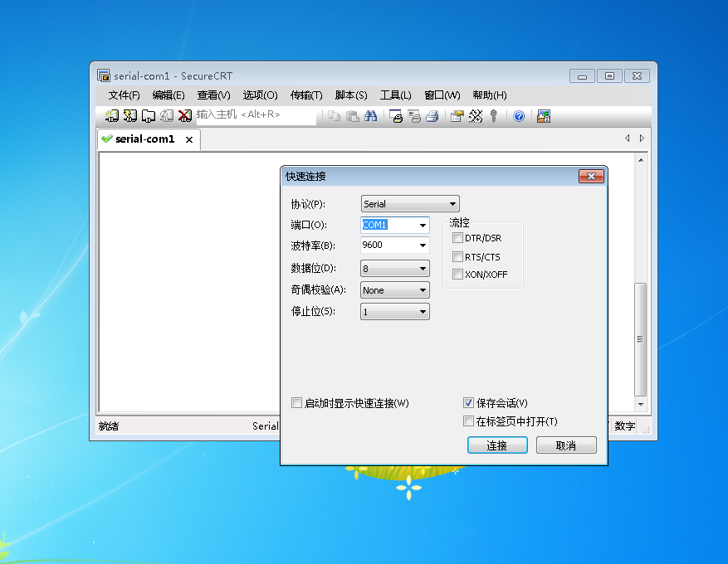The width and height of the screenshot is (728, 564).
Task: Open the 工具(L) menu
Action: tap(396, 95)
